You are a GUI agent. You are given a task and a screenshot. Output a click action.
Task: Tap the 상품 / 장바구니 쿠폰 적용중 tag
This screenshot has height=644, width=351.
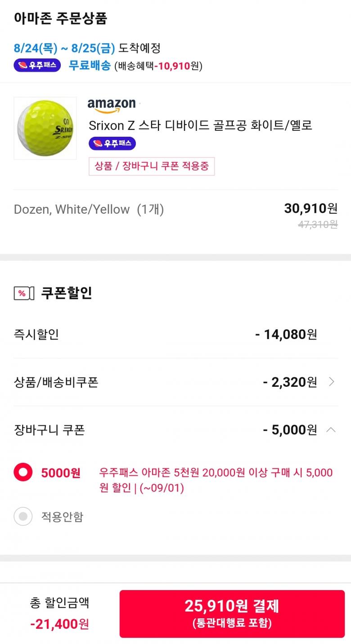pyautogui.click(x=152, y=166)
